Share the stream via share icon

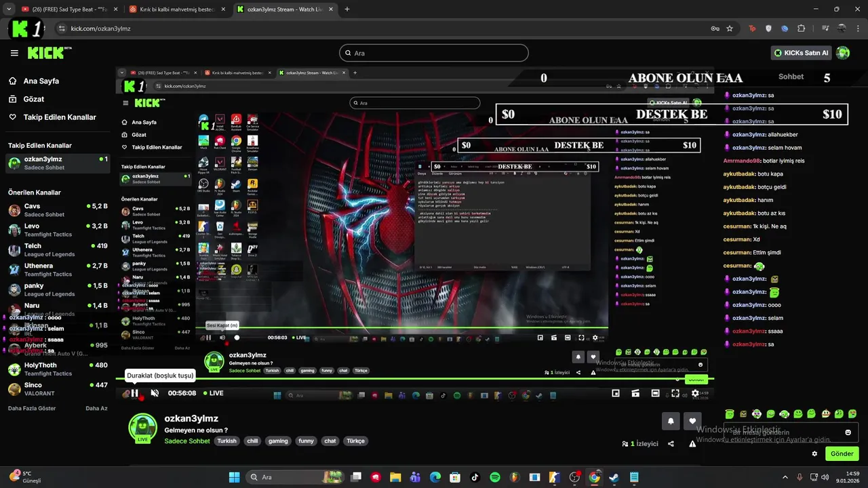coord(671,444)
